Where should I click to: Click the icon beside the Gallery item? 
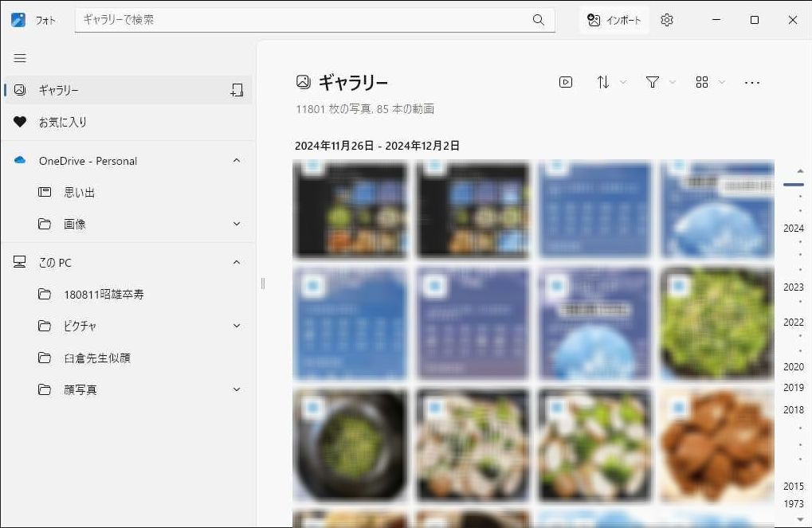(x=237, y=90)
